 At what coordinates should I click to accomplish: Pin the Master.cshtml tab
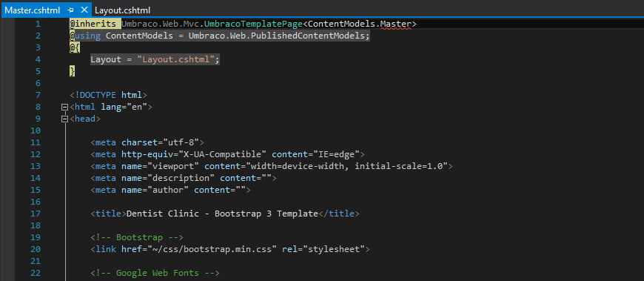[70, 10]
